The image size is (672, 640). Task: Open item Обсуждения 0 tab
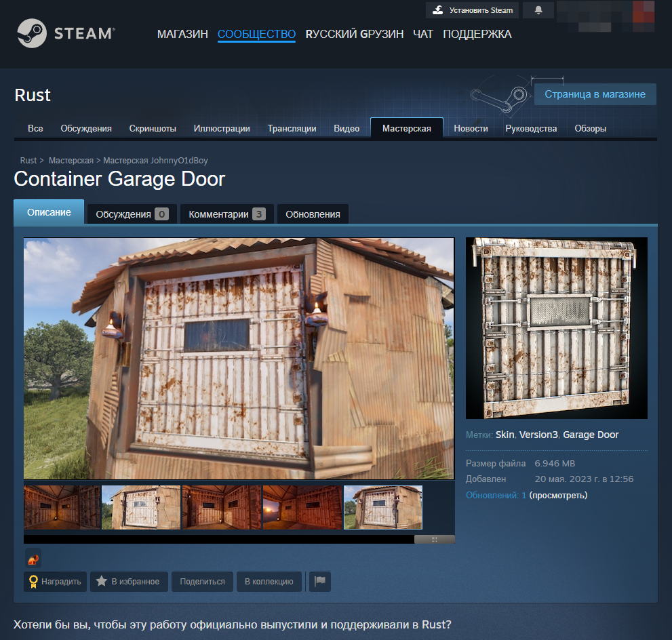point(132,214)
